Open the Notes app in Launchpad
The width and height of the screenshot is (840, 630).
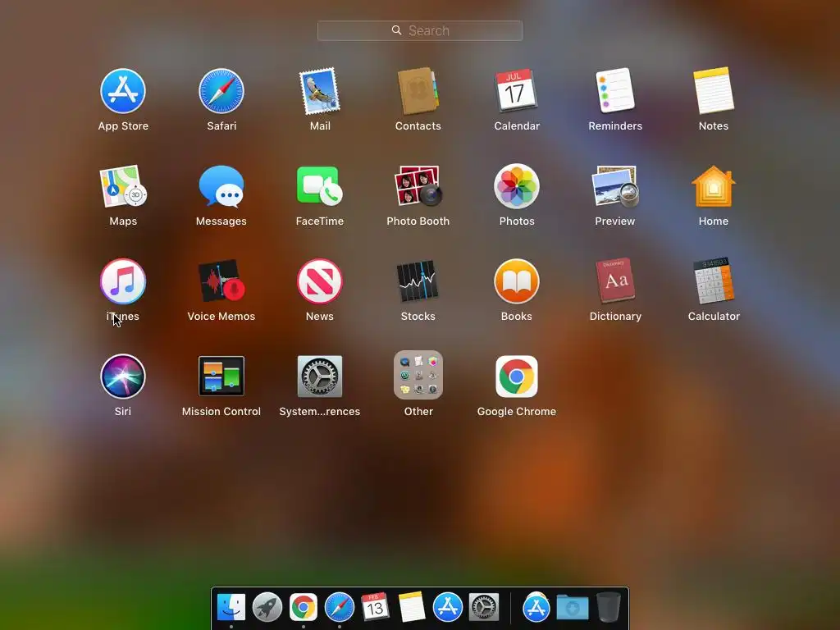[714, 90]
